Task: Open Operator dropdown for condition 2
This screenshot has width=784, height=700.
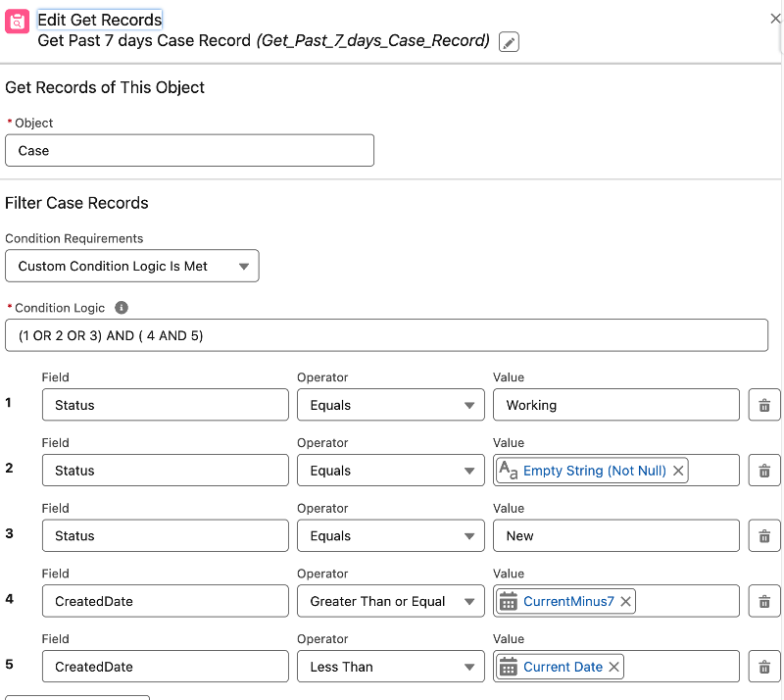Action: [x=390, y=471]
